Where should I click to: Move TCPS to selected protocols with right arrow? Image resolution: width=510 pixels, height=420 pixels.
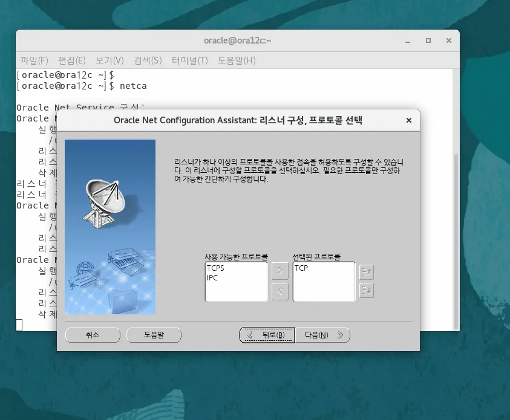point(280,271)
